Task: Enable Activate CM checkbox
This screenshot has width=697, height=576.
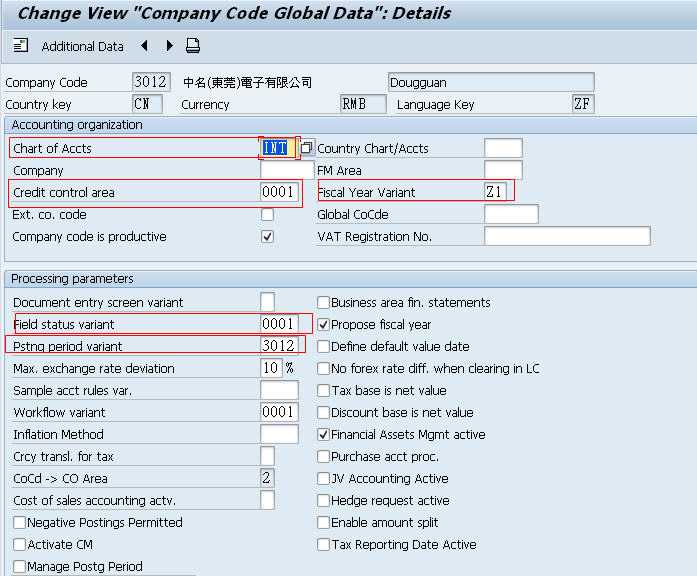Action: click(x=20, y=544)
